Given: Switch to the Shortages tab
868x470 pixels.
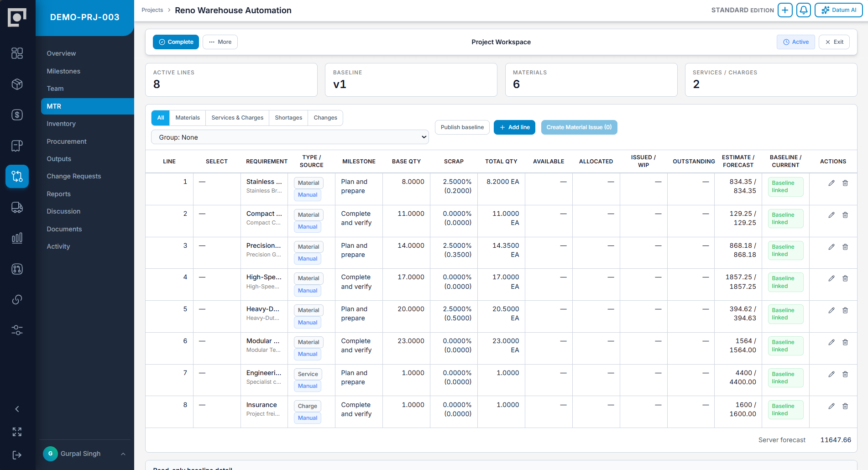Looking at the screenshot, I should pyautogui.click(x=288, y=118).
